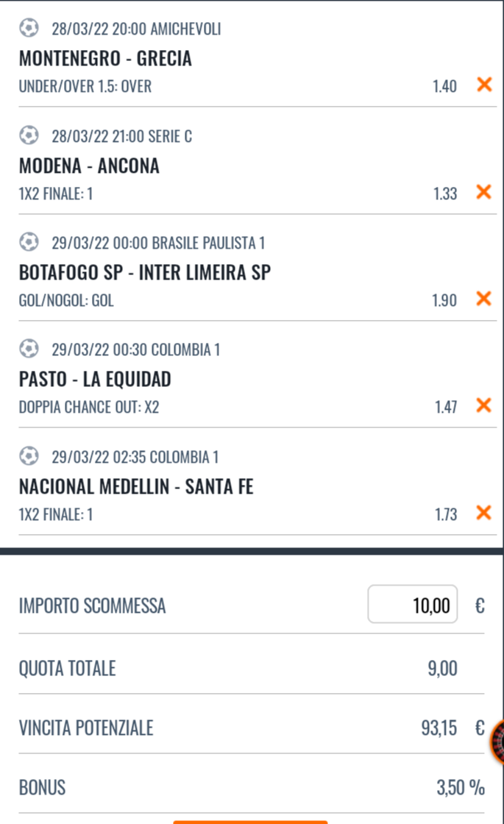Click the 1.90 odds for GOL/NOGOL

click(444, 300)
